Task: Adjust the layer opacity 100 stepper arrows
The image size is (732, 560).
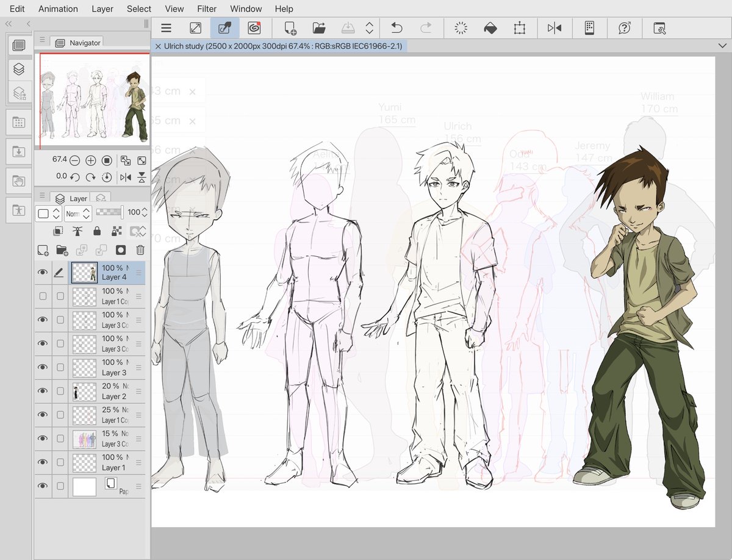Action: [x=144, y=213]
